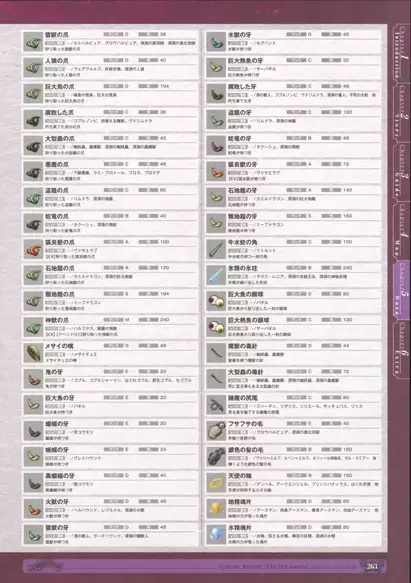The height and width of the screenshot is (583, 411).
Task: Open the Chapter 3 Guide tab
Action: (401, 171)
